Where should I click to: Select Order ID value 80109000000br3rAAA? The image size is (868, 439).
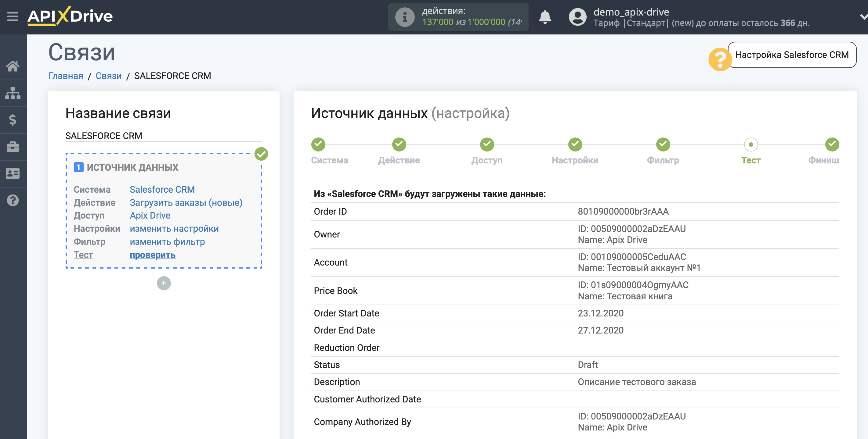(x=623, y=211)
